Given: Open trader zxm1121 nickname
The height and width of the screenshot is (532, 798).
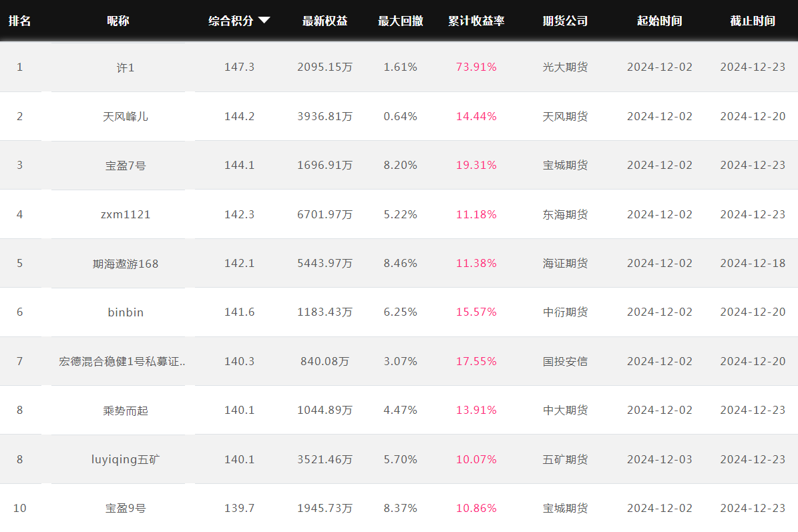Looking at the screenshot, I should coord(125,215).
